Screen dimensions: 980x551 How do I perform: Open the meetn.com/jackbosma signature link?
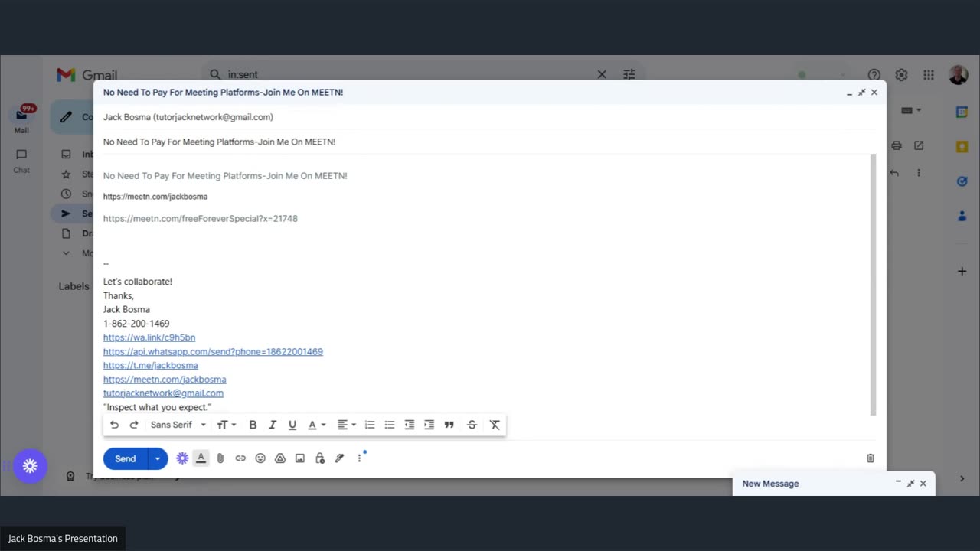coord(165,379)
